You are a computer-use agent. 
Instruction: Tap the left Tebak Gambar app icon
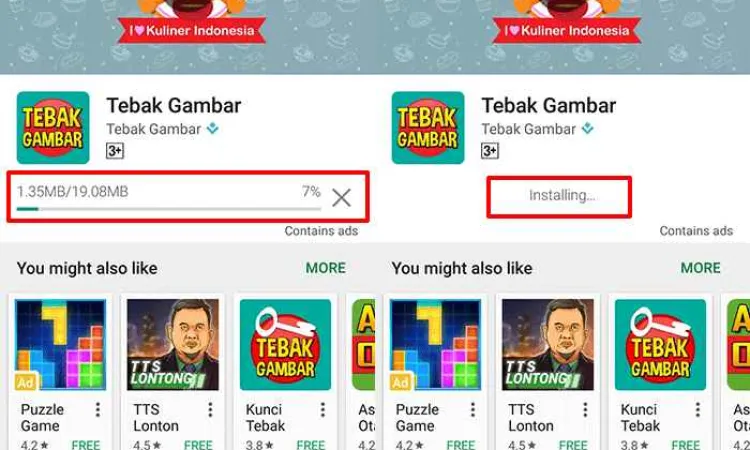53,128
